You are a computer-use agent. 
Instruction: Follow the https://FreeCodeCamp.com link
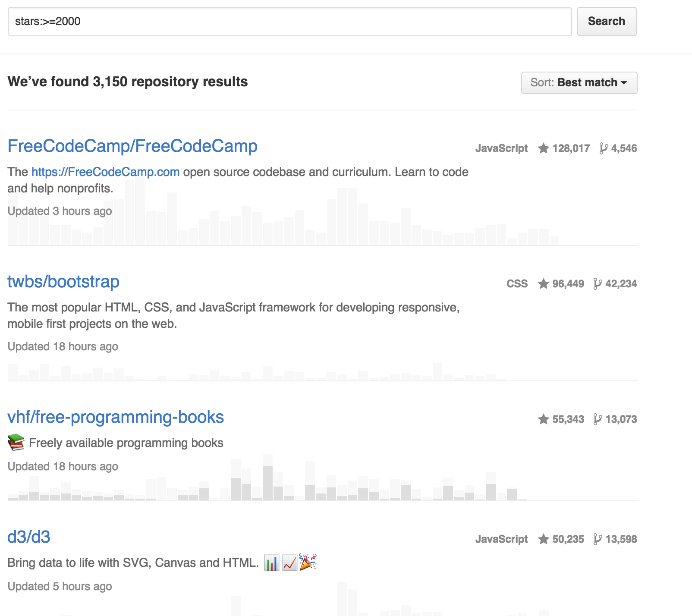106,172
